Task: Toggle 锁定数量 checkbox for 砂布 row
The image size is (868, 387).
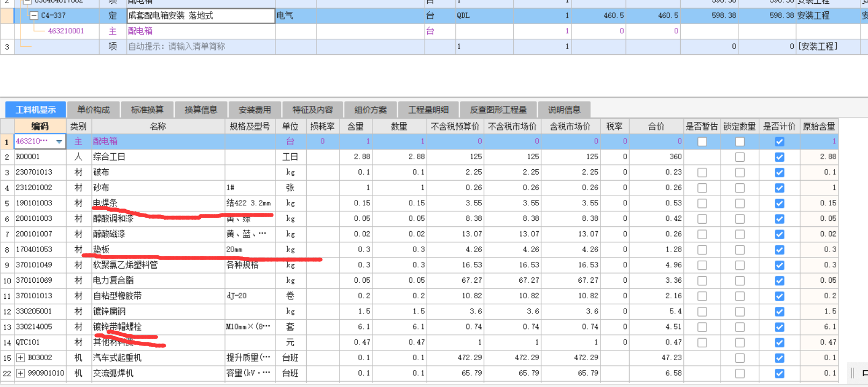Action: pos(740,188)
